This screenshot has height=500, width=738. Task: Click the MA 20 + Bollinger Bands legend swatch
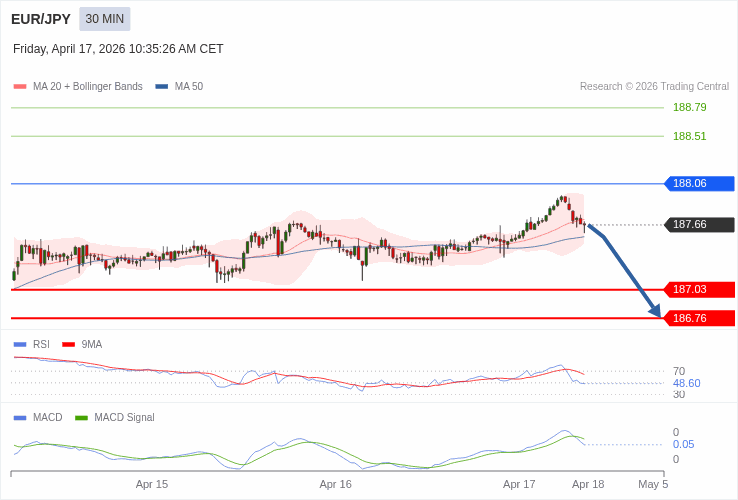coord(20,87)
